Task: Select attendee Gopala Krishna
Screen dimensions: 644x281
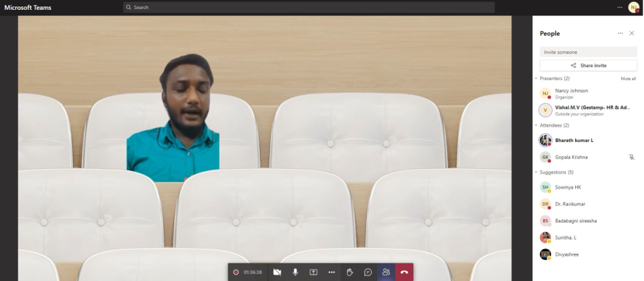Action: pos(588,157)
